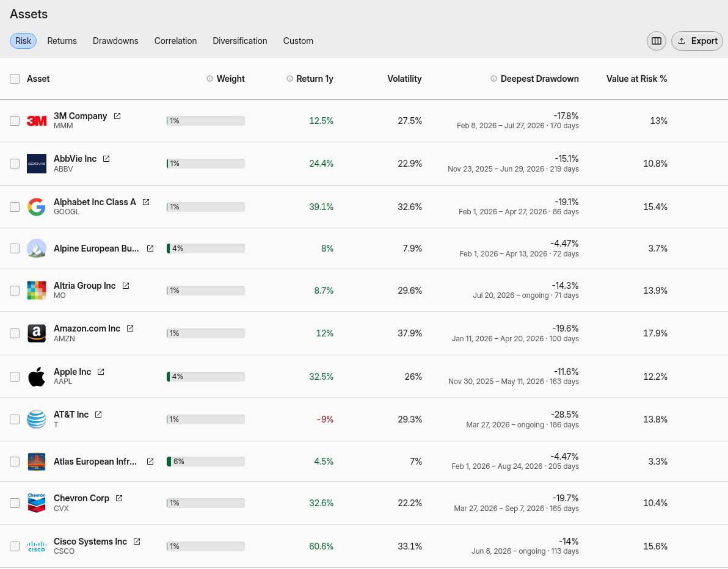Check the Apple Inc row checkbox
The image size is (728, 569).
15,377
